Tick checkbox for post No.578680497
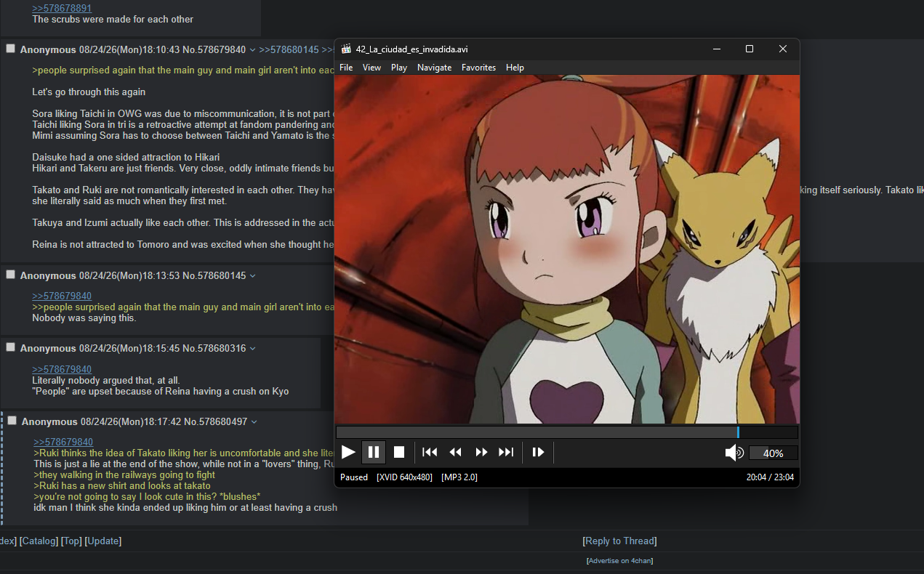Screen dimensions: 924x574 click(x=12, y=421)
